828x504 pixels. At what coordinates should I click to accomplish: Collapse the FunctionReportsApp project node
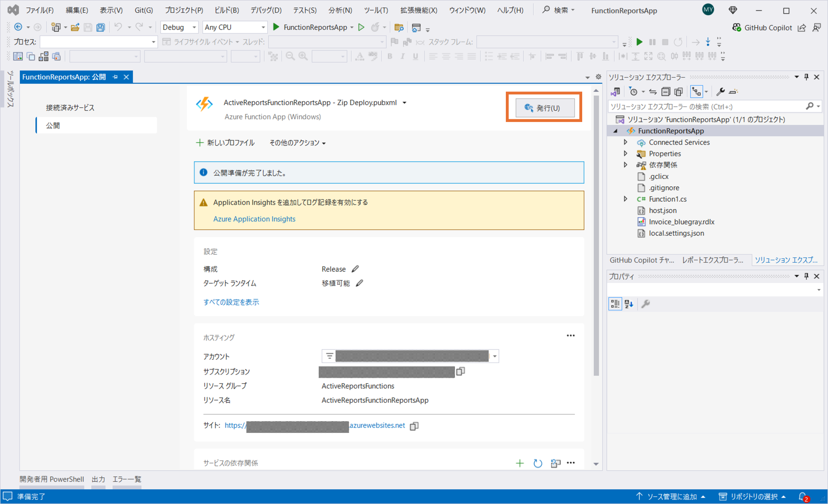click(x=615, y=131)
